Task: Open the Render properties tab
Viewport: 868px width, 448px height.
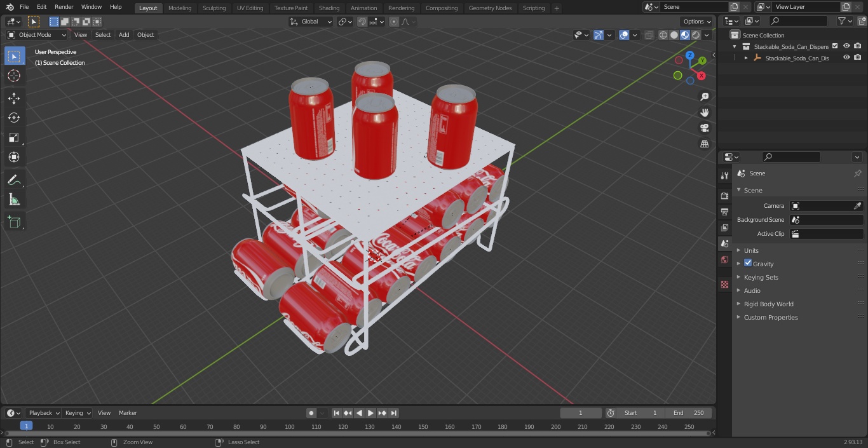Action: [x=724, y=196]
